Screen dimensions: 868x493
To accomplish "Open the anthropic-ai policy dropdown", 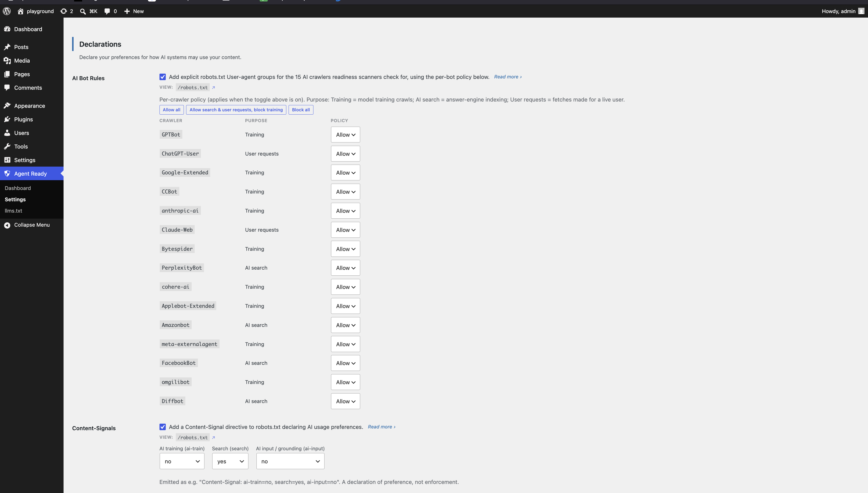I will pyautogui.click(x=346, y=211).
